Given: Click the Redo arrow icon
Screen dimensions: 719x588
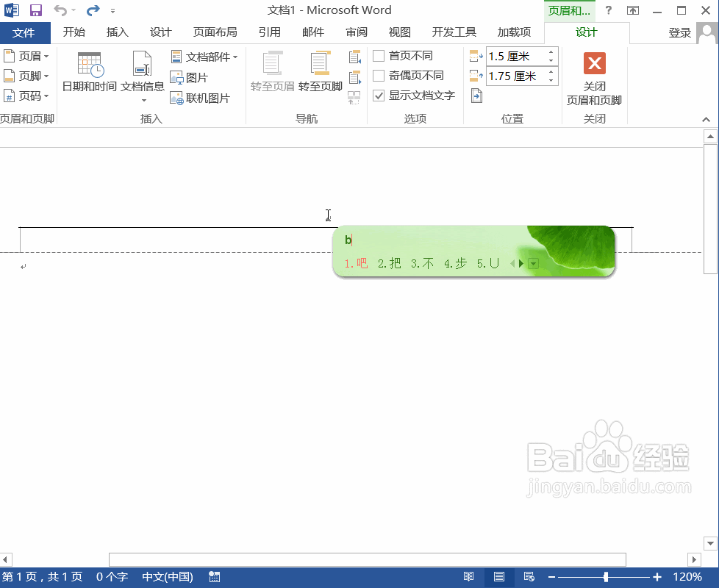Looking at the screenshot, I should 93,10.
